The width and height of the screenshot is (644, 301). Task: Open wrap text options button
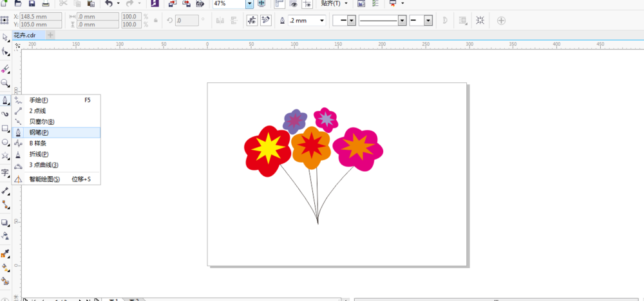pos(463,20)
